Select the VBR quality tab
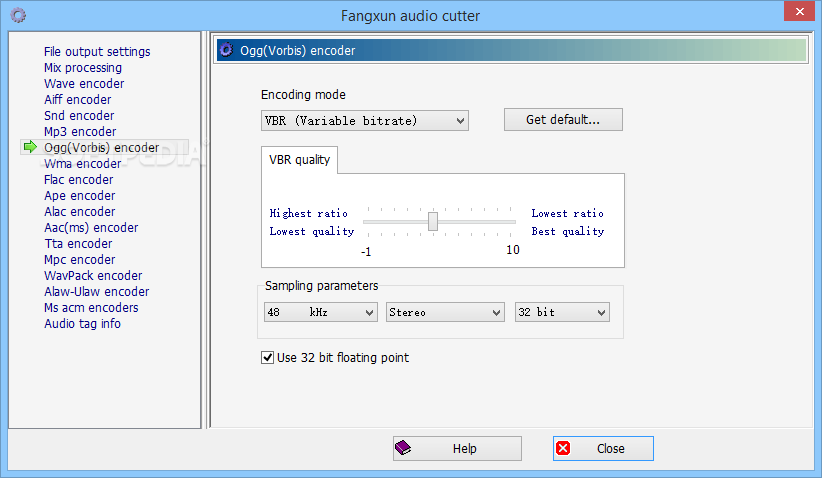Image resolution: width=822 pixels, height=478 pixels. click(x=299, y=160)
